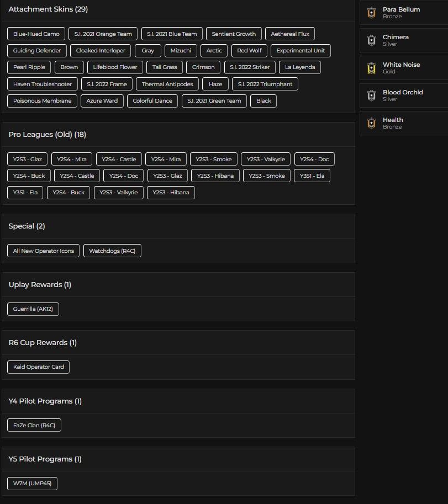
Task: Click the Blood Orchid silver badge icon
Action: click(371, 96)
